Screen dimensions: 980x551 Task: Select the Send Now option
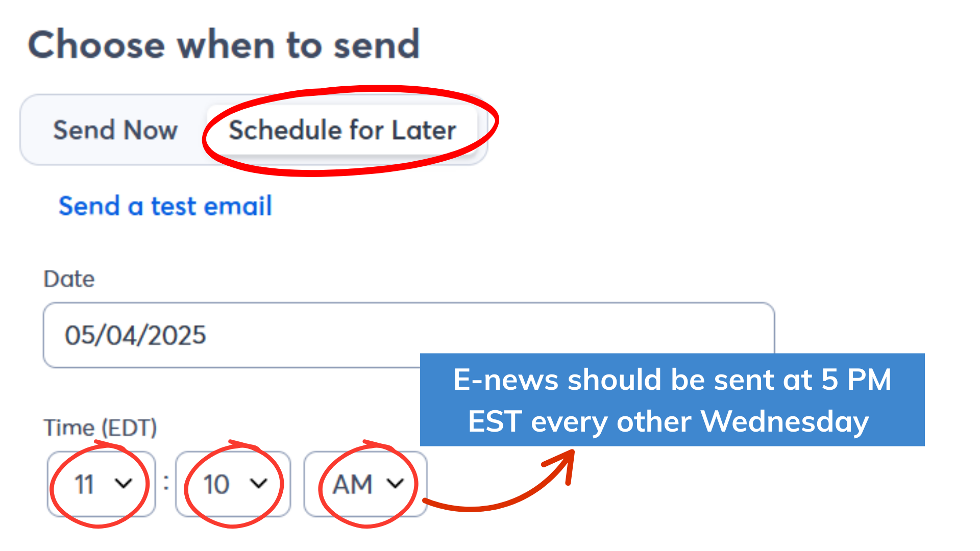click(x=115, y=130)
